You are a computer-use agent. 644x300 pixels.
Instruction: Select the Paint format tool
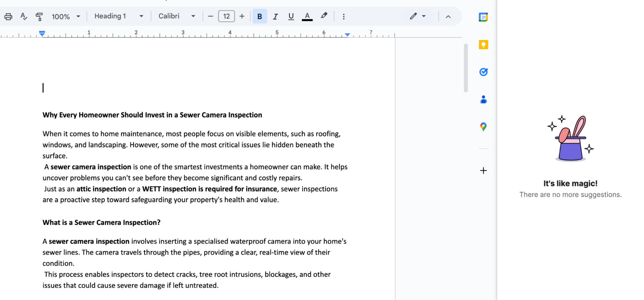coord(39,16)
